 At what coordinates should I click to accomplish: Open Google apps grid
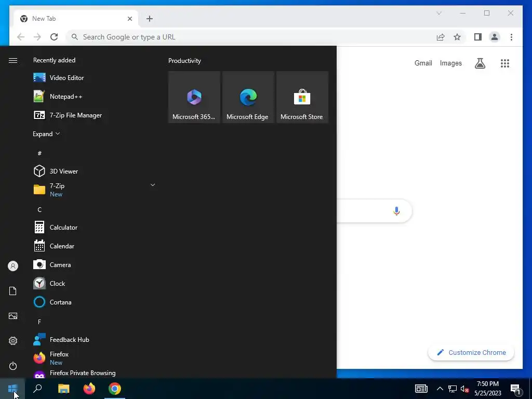[505, 63]
